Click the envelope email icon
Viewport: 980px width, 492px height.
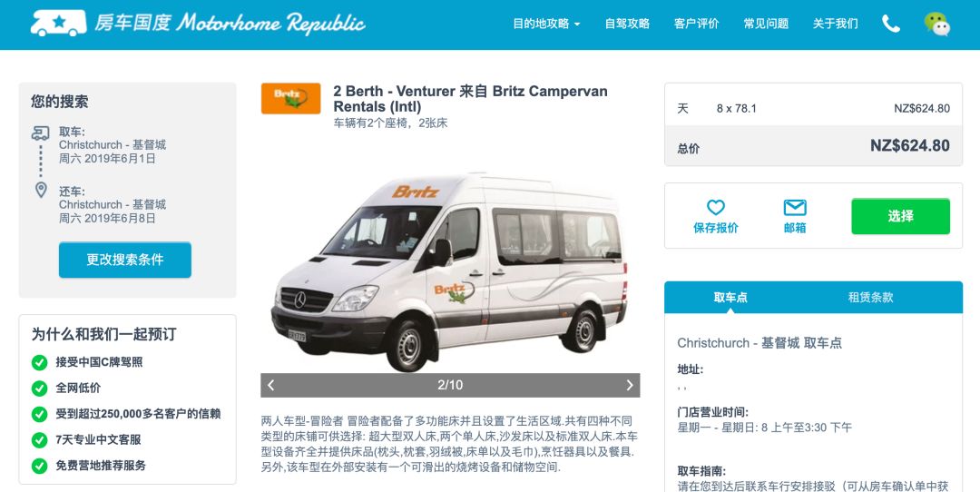(794, 207)
